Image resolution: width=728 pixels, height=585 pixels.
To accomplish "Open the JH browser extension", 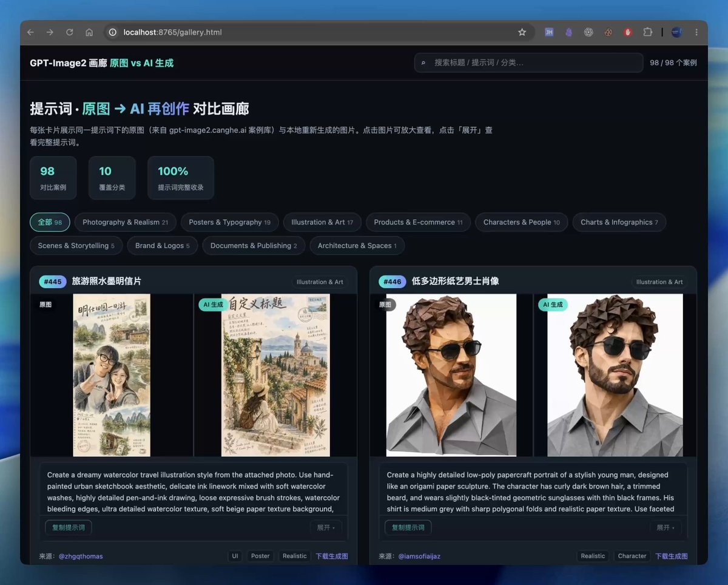I will click(x=549, y=32).
